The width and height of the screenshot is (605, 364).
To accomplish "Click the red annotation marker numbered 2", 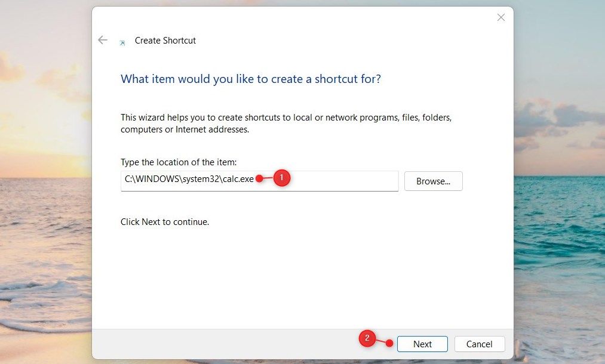I will pos(367,338).
